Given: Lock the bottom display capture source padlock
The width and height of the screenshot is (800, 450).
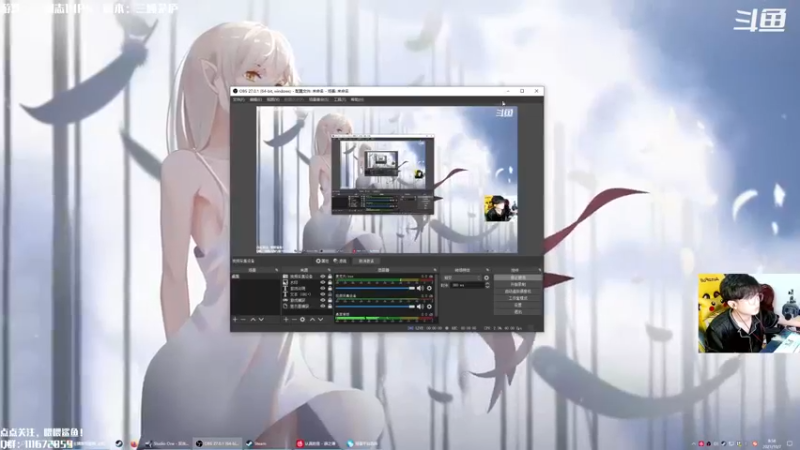Looking at the screenshot, I should 330,307.
